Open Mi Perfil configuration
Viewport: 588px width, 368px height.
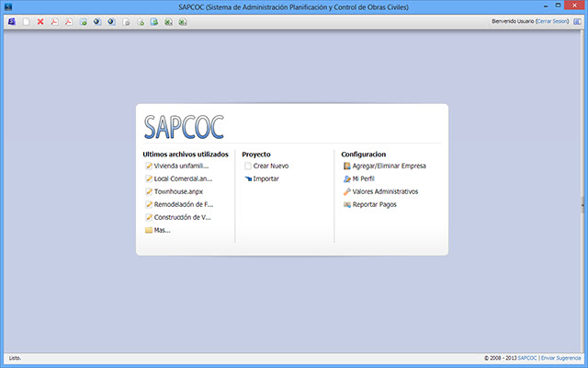[x=364, y=178]
